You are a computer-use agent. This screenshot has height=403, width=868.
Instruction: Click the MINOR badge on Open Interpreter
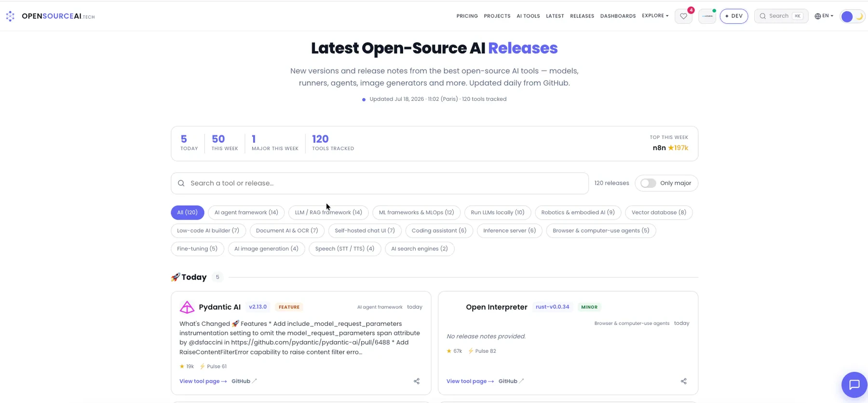[x=589, y=307]
